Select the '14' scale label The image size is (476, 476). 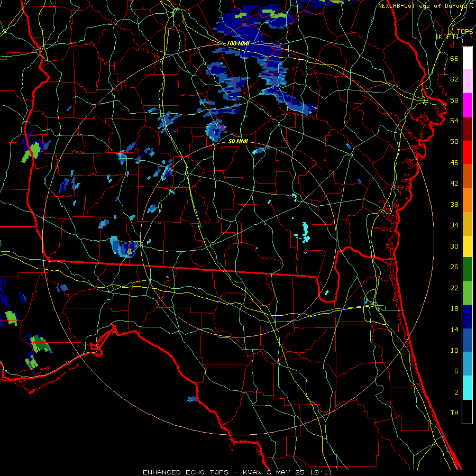pos(454,329)
